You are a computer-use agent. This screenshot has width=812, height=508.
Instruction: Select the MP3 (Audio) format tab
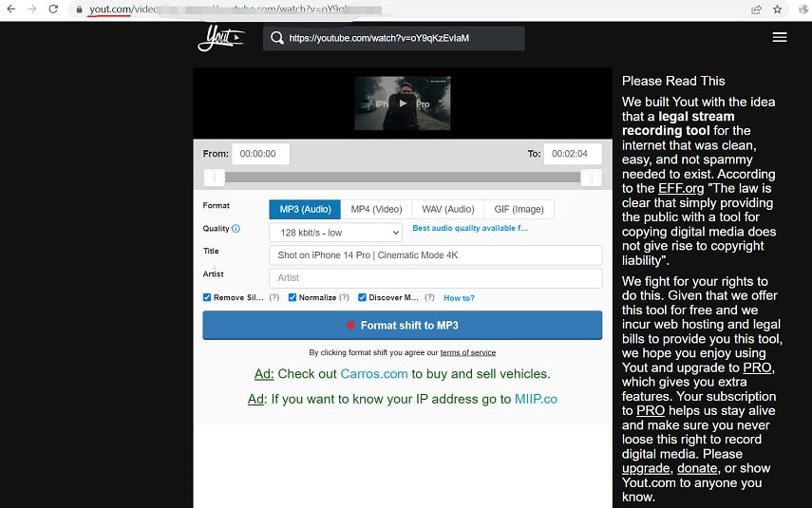(305, 209)
